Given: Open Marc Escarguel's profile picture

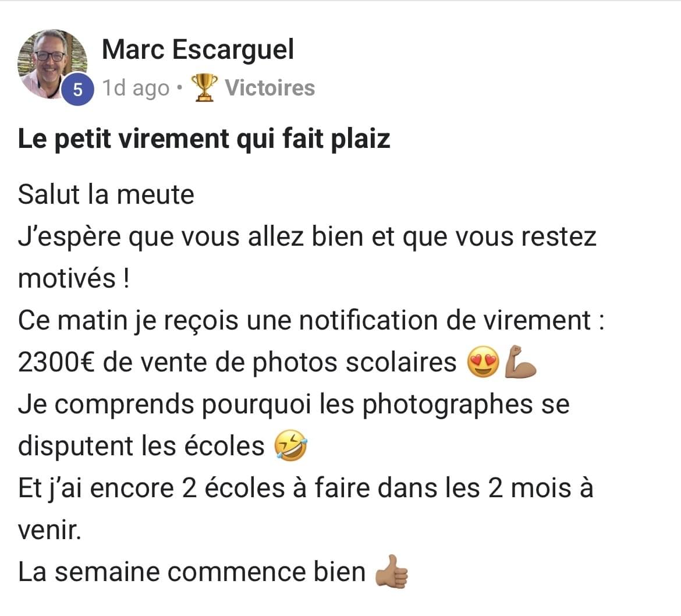Looking at the screenshot, I should pyautogui.click(x=52, y=64).
